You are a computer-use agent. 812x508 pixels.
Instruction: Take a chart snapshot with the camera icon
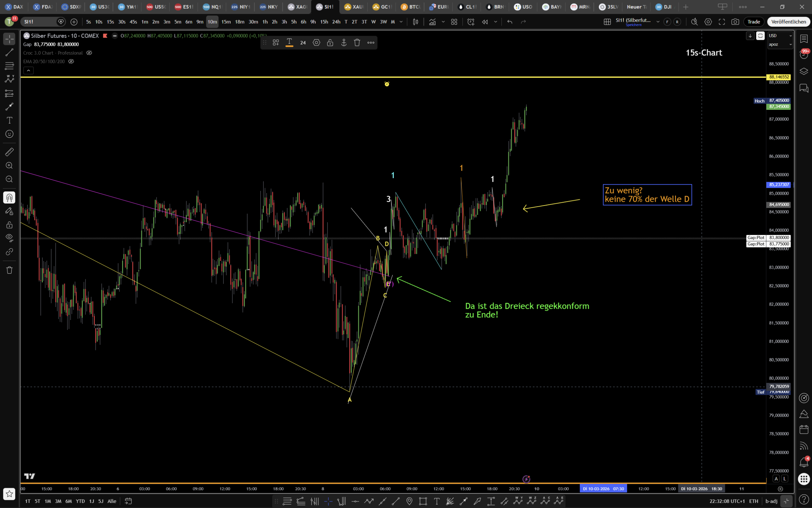(x=735, y=22)
